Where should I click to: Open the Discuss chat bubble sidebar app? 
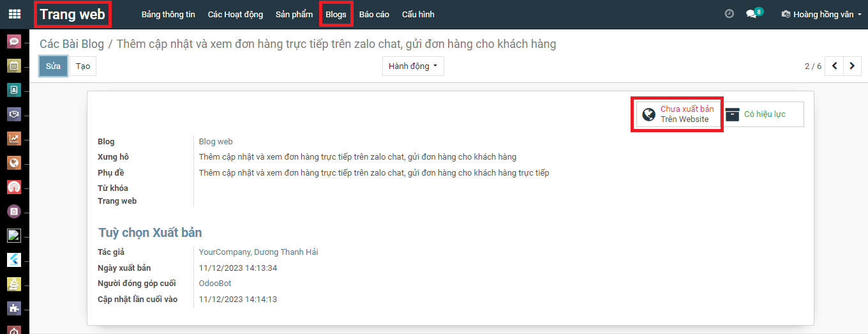(x=14, y=42)
